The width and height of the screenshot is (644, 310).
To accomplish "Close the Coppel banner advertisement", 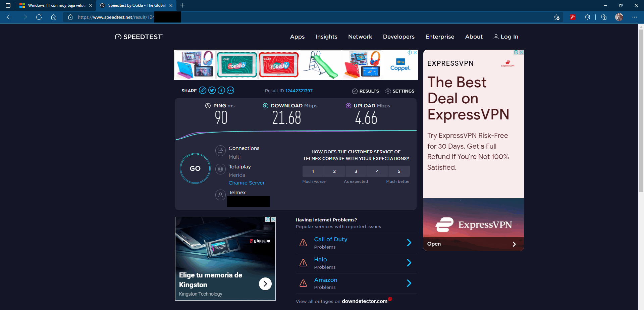I will coord(415,53).
